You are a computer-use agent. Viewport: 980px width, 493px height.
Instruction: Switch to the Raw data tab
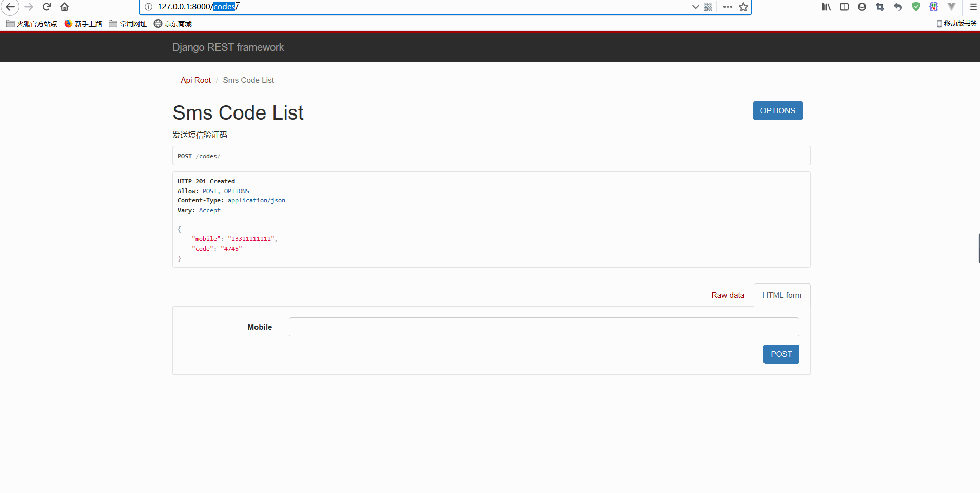pos(728,295)
